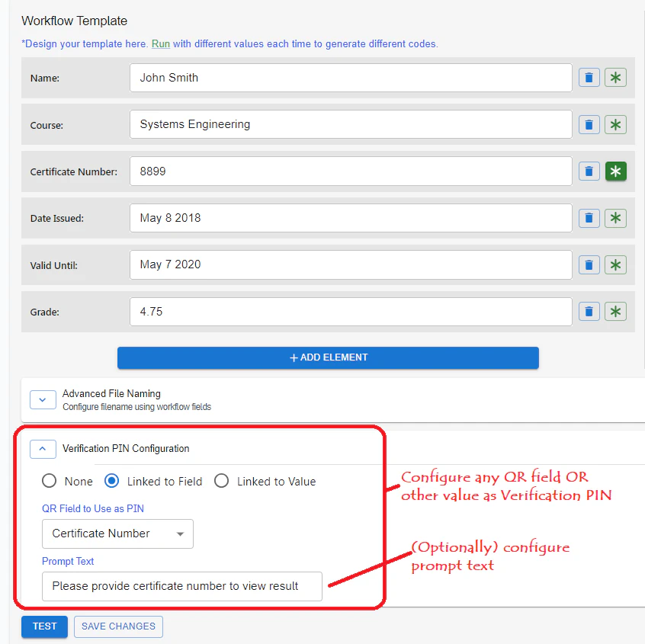
Task: Click the asterisk icon next to Grade
Action: pyautogui.click(x=615, y=311)
